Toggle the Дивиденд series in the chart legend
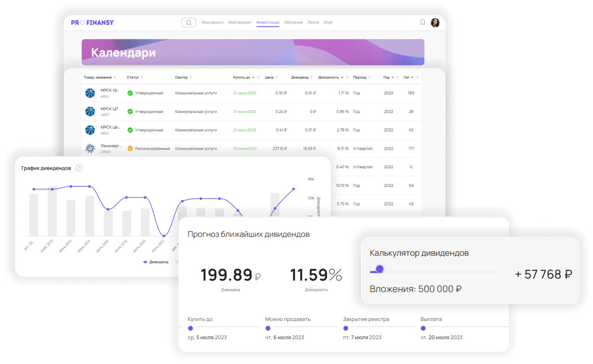The height and width of the screenshot is (364, 593). pyautogui.click(x=156, y=262)
